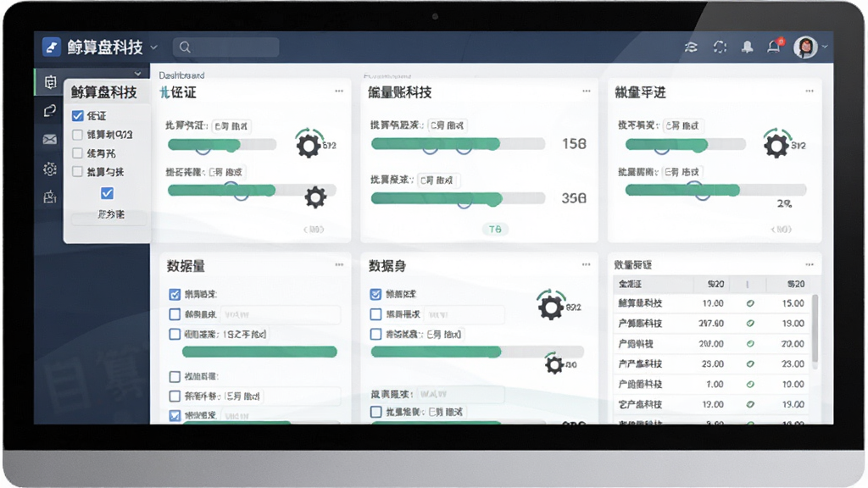Click the green slider beside the 158 value
The width and height of the screenshot is (868, 488).
[459, 144]
